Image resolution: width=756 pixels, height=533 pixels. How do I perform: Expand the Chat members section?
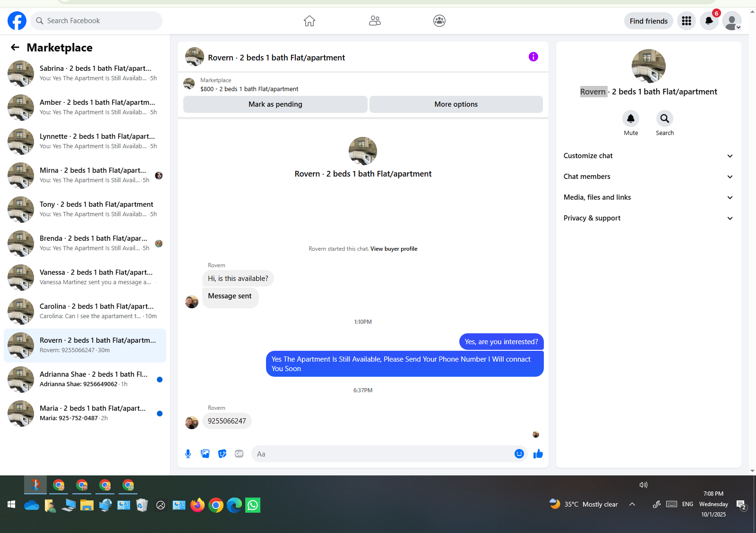point(648,177)
